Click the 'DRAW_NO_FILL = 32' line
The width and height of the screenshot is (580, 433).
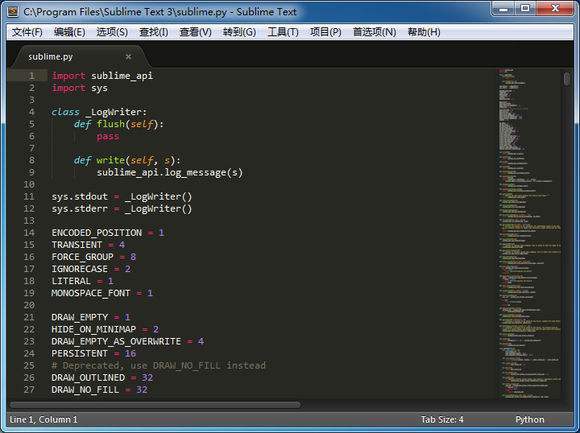pyautogui.click(x=100, y=390)
